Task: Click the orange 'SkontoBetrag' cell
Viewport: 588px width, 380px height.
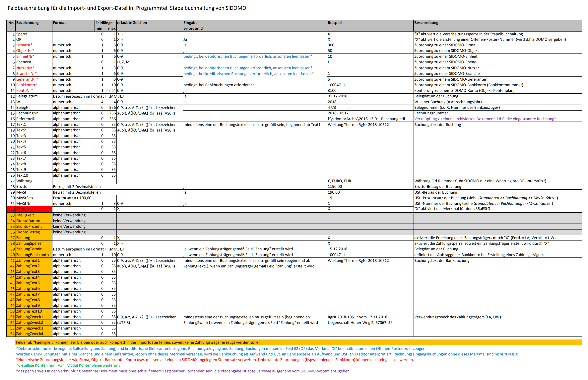Action: (x=34, y=232)
